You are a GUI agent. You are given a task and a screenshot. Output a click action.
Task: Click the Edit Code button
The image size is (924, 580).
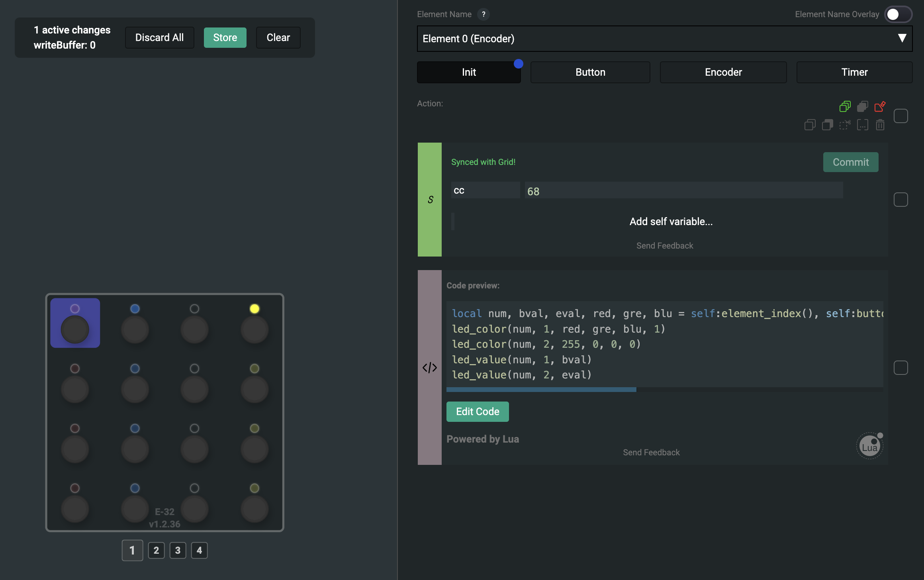tap(478, 411)
